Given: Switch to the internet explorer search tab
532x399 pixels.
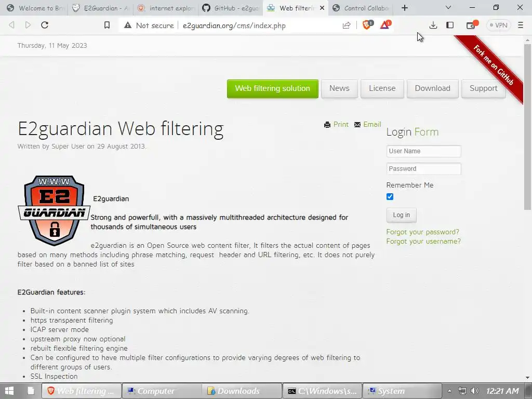Looking at the screenshot, I should pos(166,8).
